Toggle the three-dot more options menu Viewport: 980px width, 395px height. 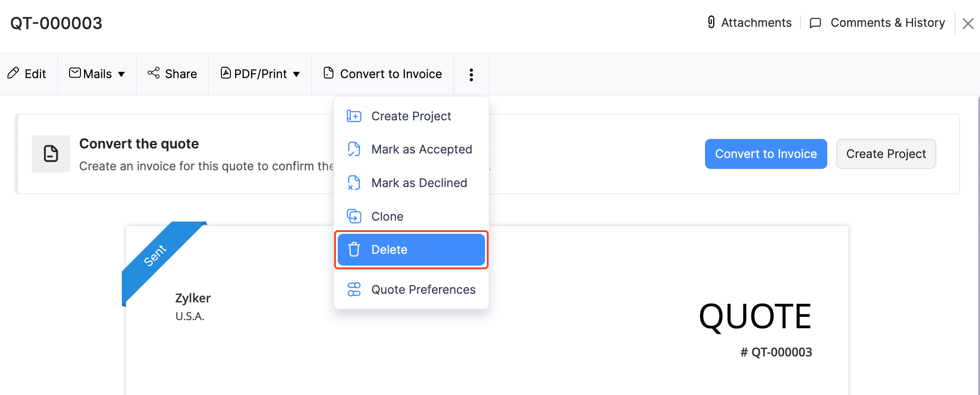click(471, 74)
